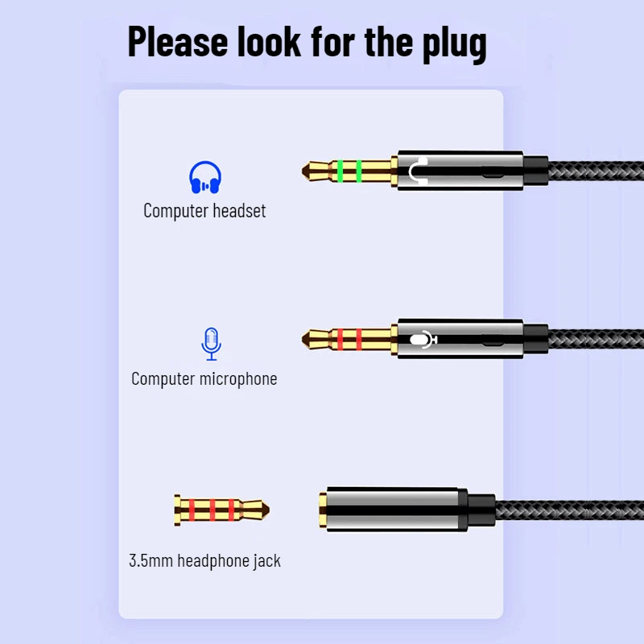Click the metallic housing of the microphone plug
This screenshot has height=644, width=644.
point(460,339)
